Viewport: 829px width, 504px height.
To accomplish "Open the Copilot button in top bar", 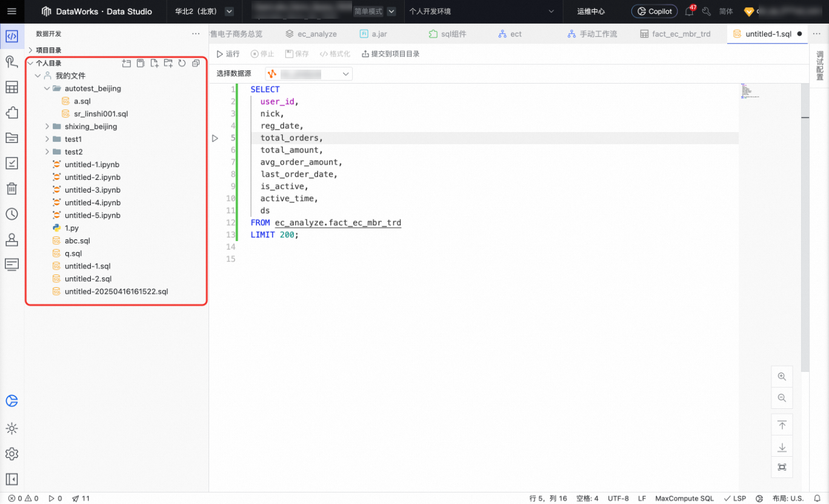I will (x=654, y=12).
